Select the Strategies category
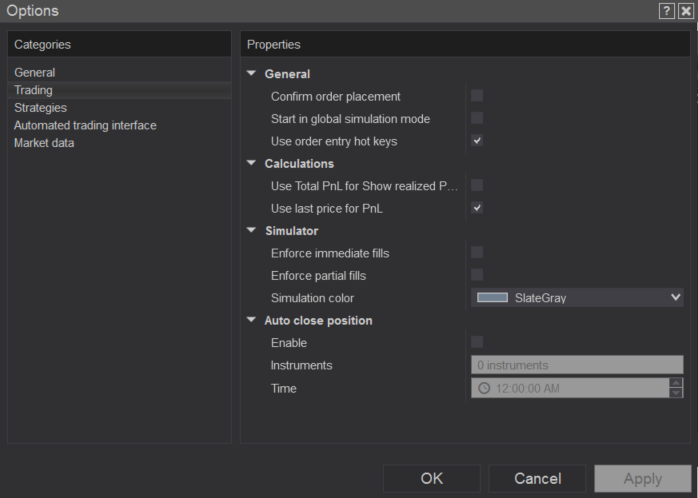 tap(40, 107)
